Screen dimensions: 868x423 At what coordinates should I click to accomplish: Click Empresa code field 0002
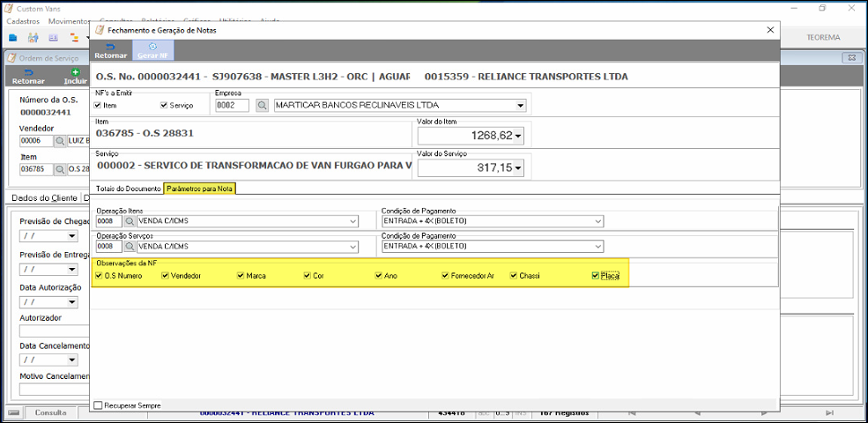tap(233, 105)
